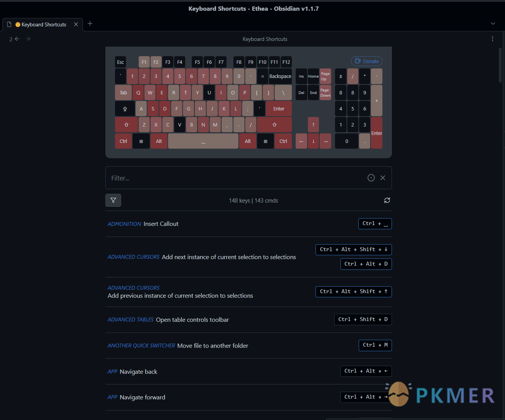Click the Ins key
505x420 pixels.
[x=301, y=76]
